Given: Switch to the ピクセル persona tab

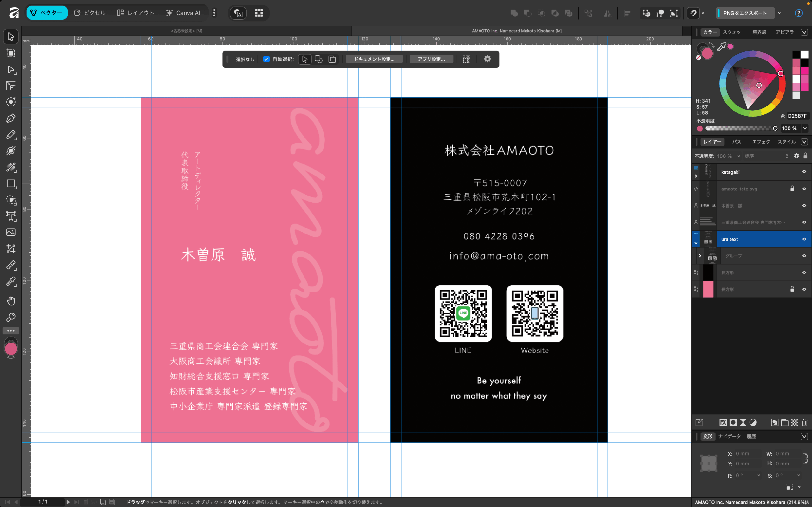Looking at the screenshot, I should [x=89, y=13].
